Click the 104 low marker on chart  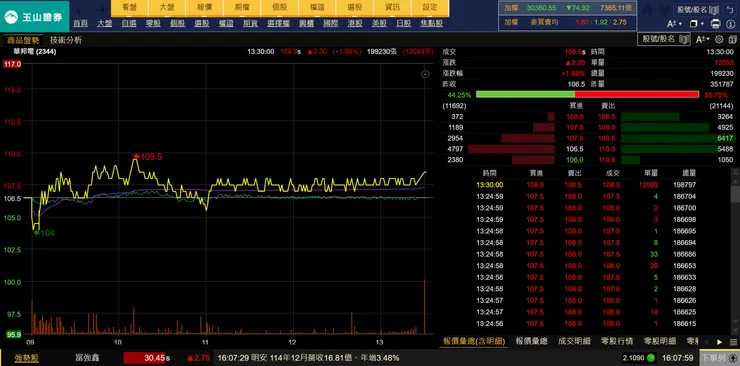point(44,233)
